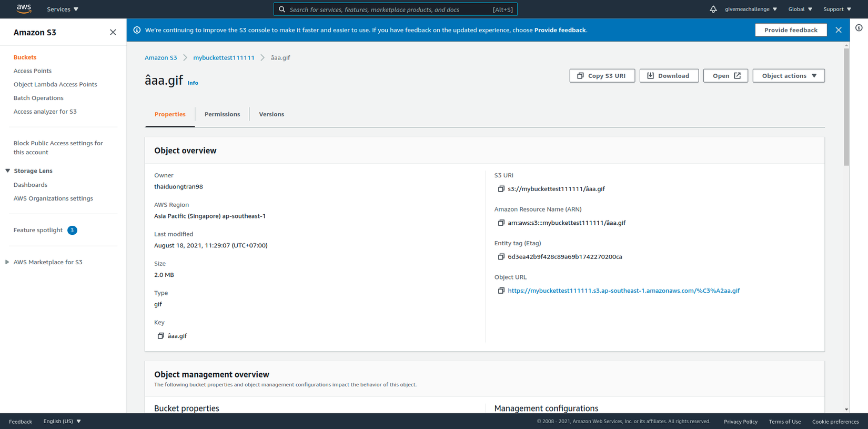Viewport: 868px width, 429px height.
Task: Open the English (US) language selector
Action: coord(62,421)
